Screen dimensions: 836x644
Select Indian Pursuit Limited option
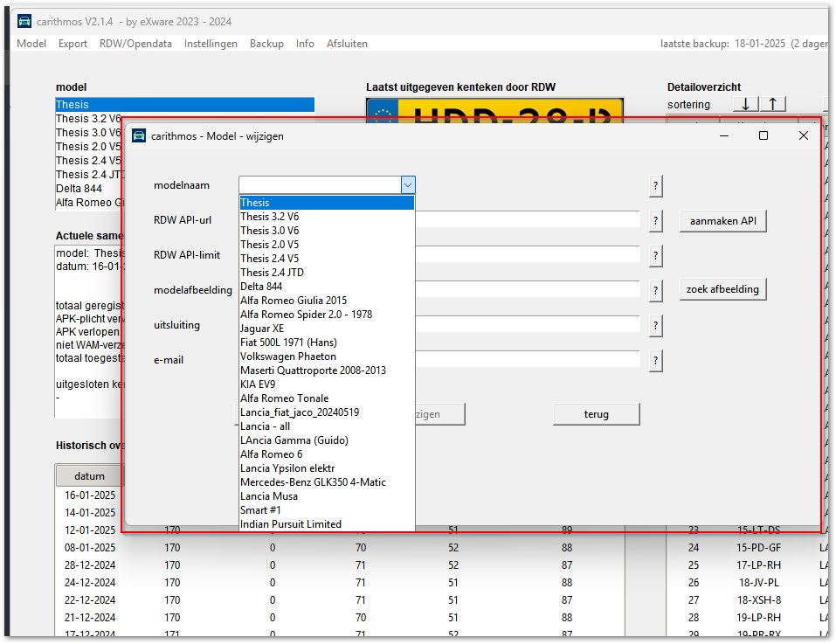[x=291, y=524]
